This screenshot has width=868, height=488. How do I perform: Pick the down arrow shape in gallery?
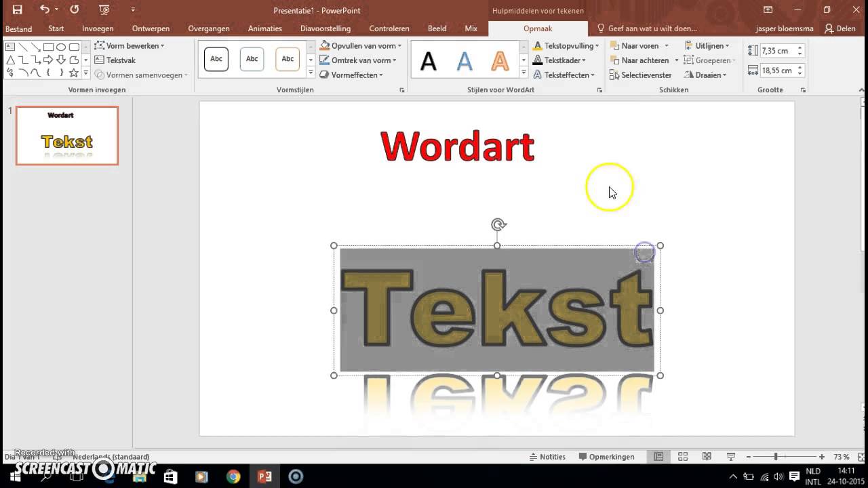tap(61, 60)
